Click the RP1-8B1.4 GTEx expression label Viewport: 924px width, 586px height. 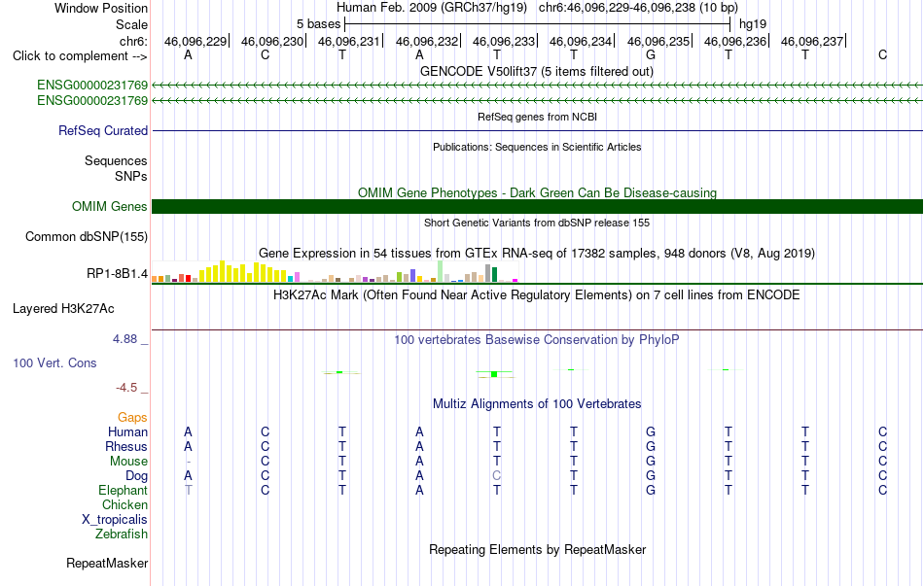click(117, 273)
